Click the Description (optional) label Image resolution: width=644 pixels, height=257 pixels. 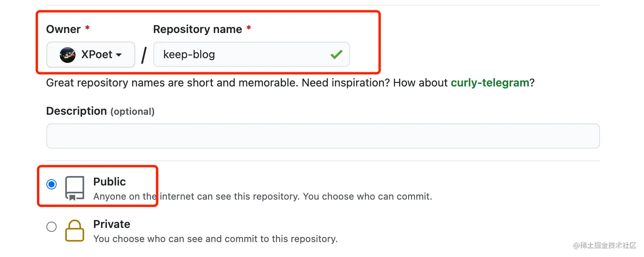100,111
